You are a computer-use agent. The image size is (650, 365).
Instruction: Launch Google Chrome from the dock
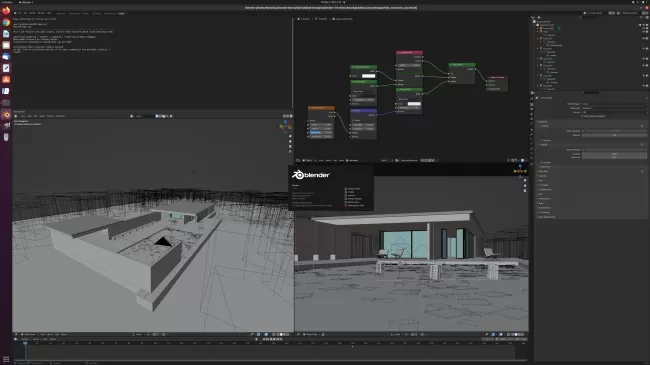[6, 22]
